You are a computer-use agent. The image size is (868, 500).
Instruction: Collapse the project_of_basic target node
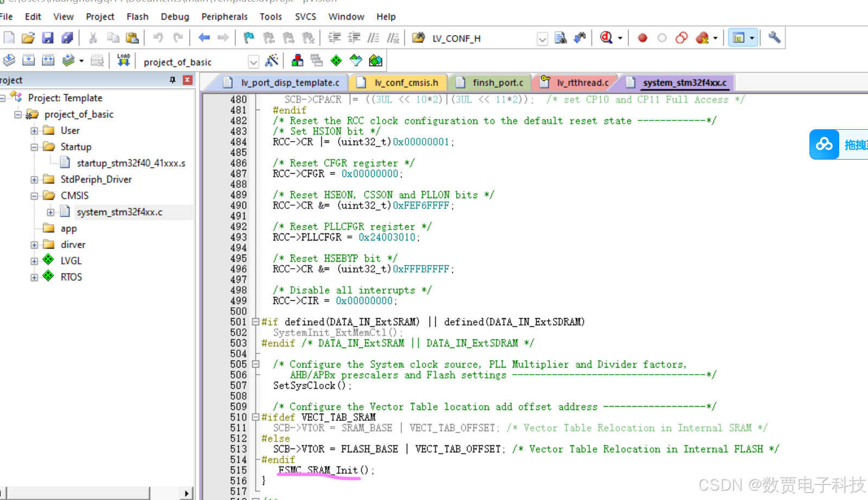point(18,115)
